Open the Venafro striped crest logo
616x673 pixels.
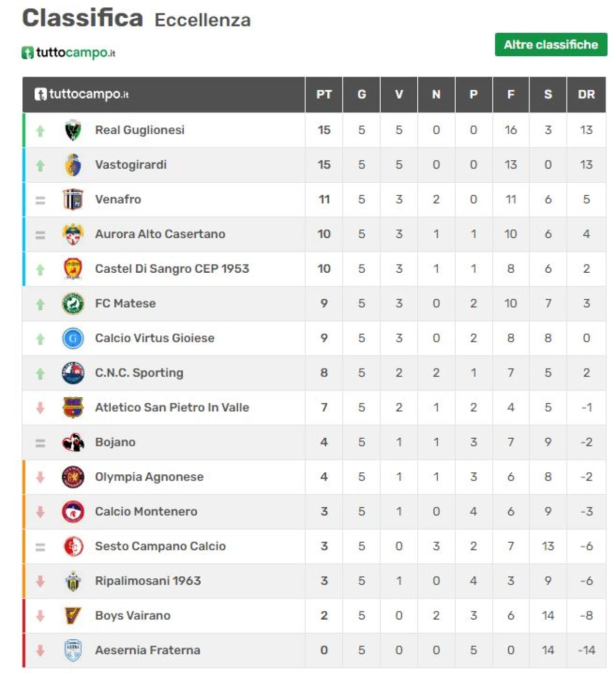[73, 199]
